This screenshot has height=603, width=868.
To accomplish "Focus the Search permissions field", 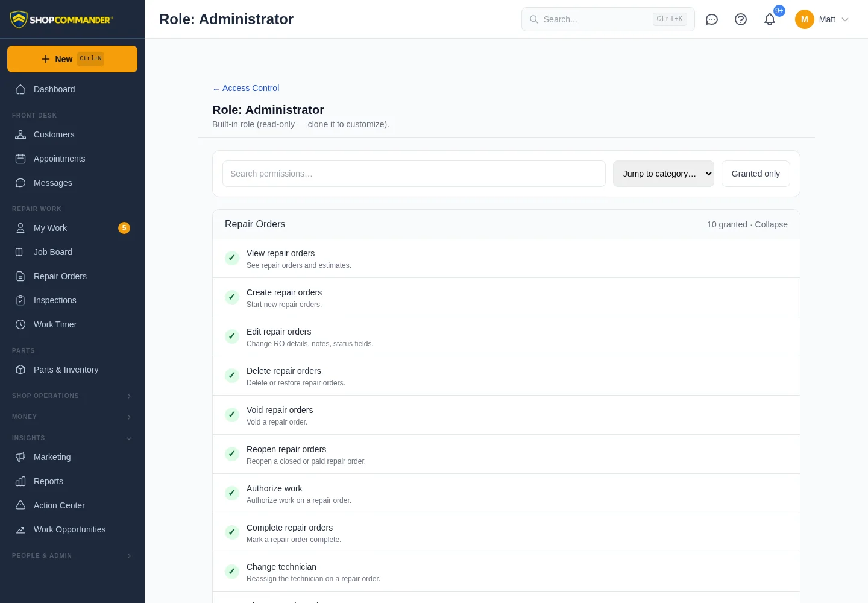I will [x=414, y=174].
